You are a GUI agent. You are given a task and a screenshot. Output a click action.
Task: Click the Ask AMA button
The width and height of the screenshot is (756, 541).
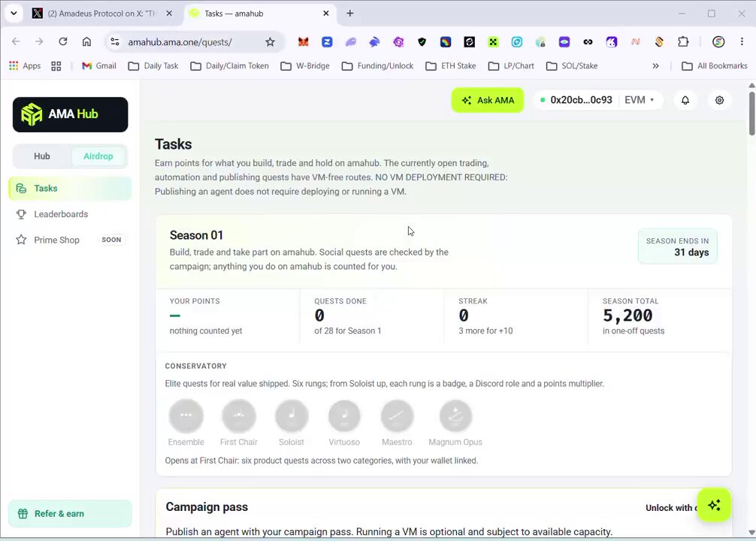coord(488,100)
